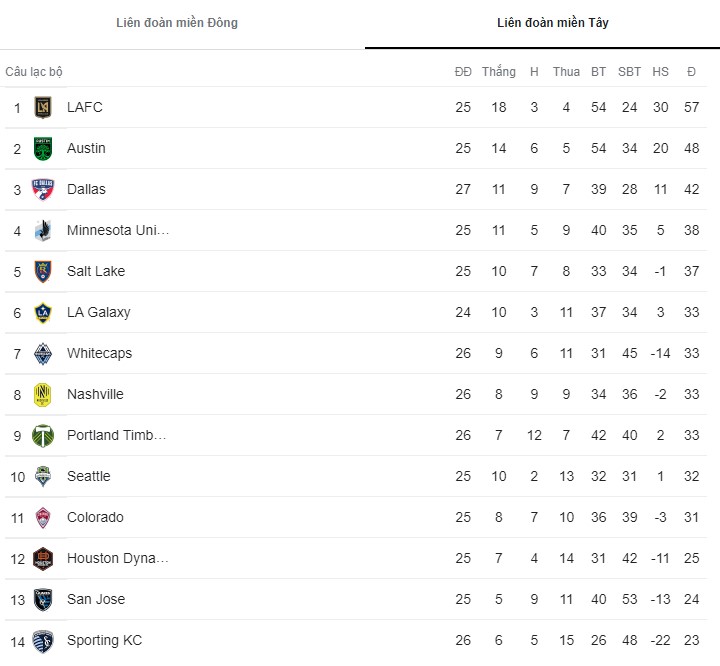This screenshot has width=720, height=666.
Task: Click the Houston Dynamo crest icon
Action: pos(43,559)
